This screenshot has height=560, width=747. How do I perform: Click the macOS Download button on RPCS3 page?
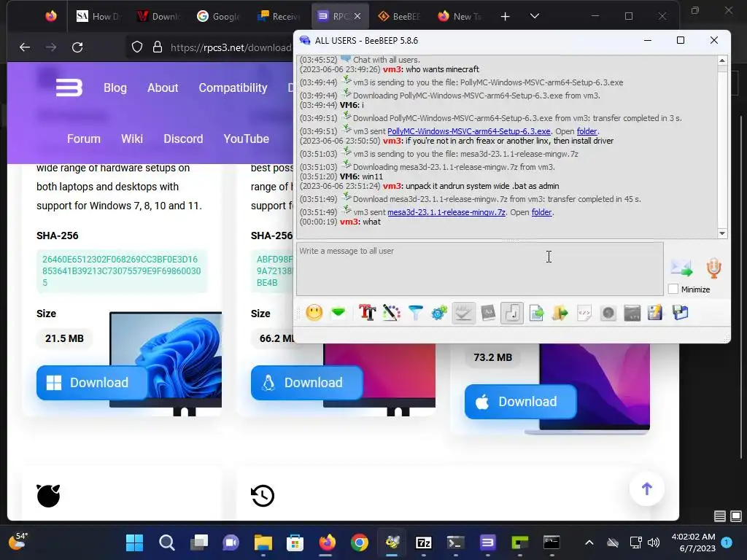coord(520,402)
